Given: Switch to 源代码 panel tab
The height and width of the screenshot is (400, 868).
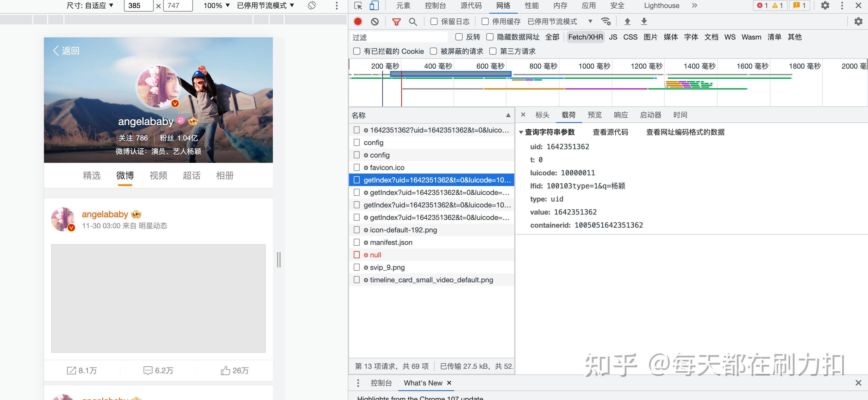Looking at the screenshot, I should click(471, 5).
